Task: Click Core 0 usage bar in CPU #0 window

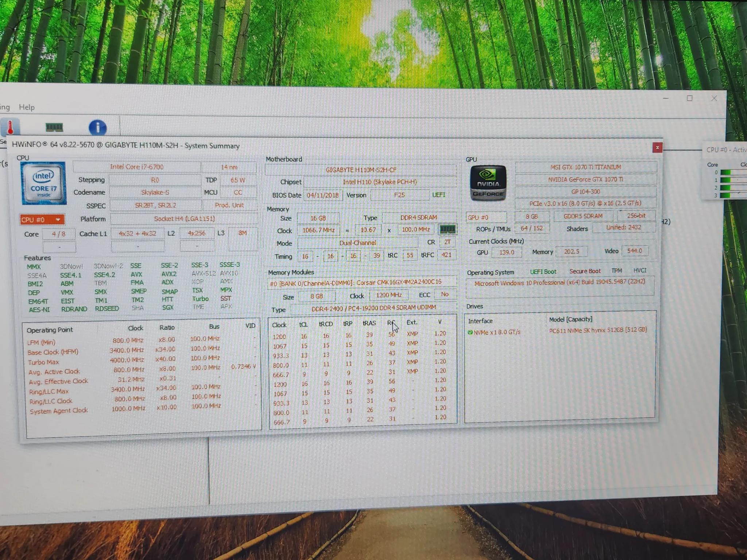Action: click(733, 172)
